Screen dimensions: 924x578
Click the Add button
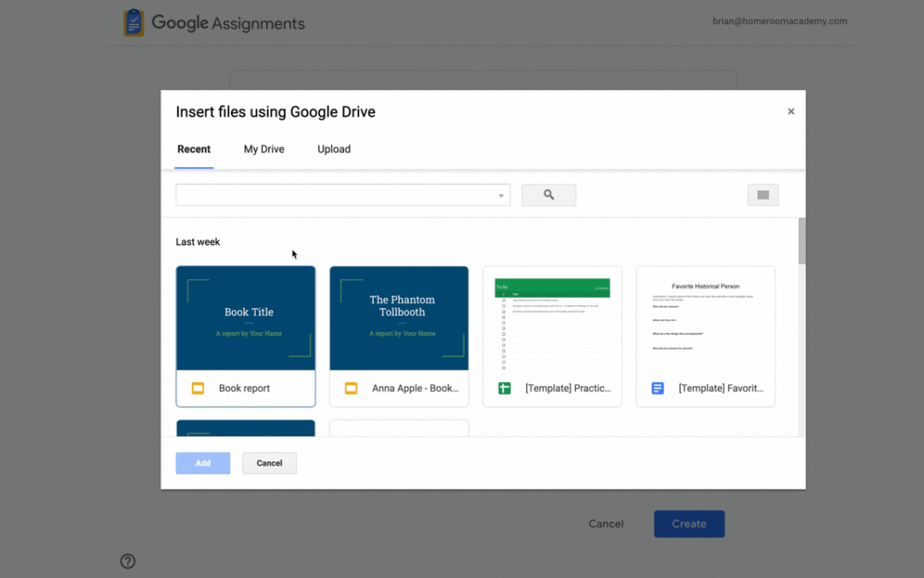203,463
